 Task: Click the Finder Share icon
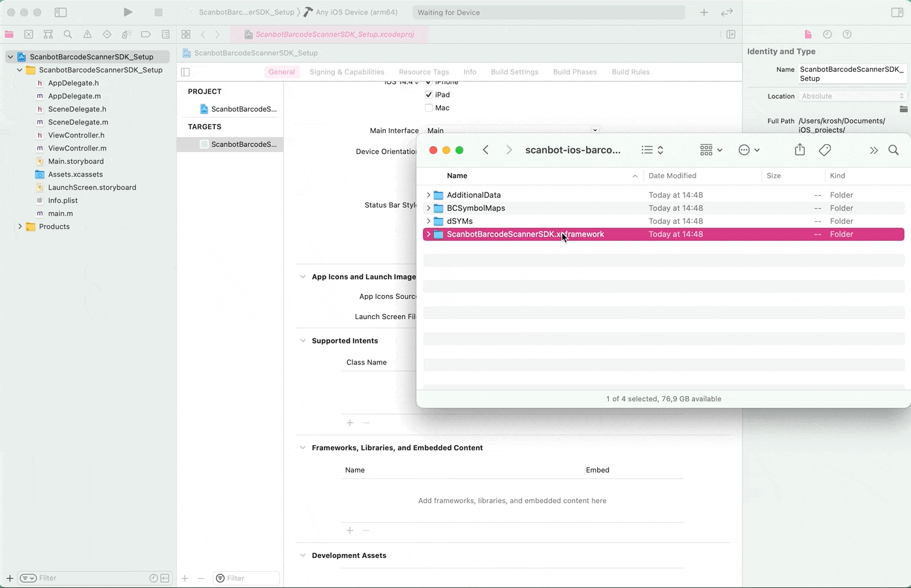799,150
